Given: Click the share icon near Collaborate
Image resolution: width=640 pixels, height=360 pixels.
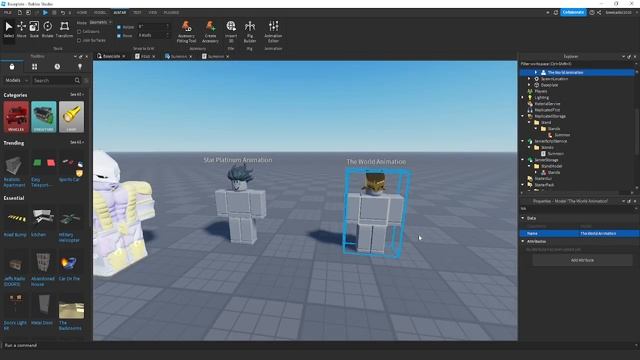Looking at the screenshot, I should point(599,13).
